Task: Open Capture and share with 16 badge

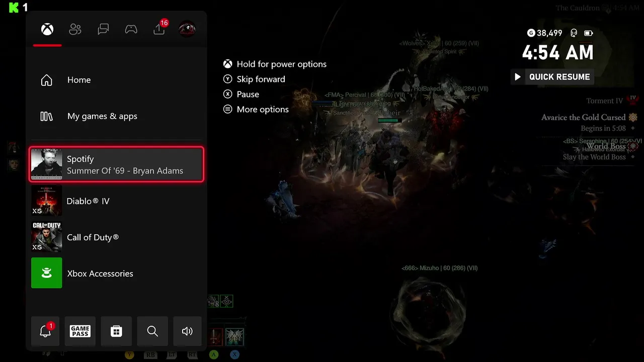Action: (160, 28)
